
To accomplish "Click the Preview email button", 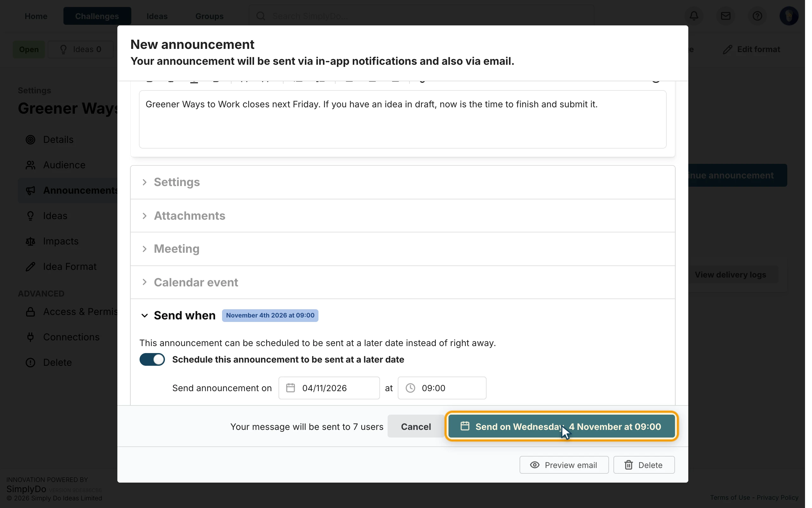I will [564, 465].
